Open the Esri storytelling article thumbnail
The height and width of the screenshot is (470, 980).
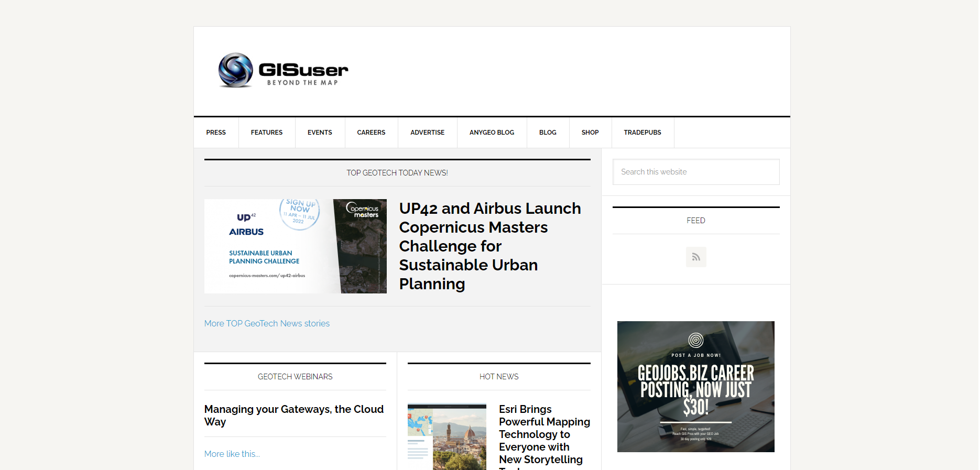coord(447,436)
